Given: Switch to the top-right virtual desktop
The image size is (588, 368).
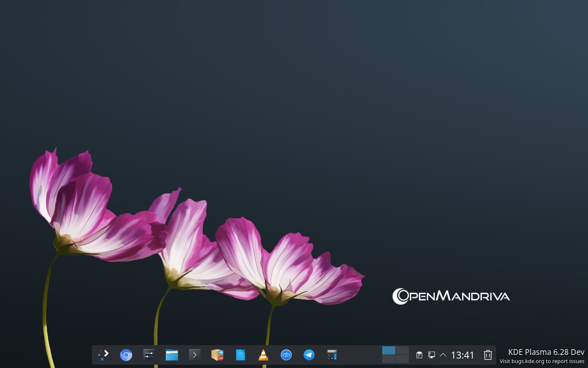Looking at the screenshot, I should tap(402, 350).
